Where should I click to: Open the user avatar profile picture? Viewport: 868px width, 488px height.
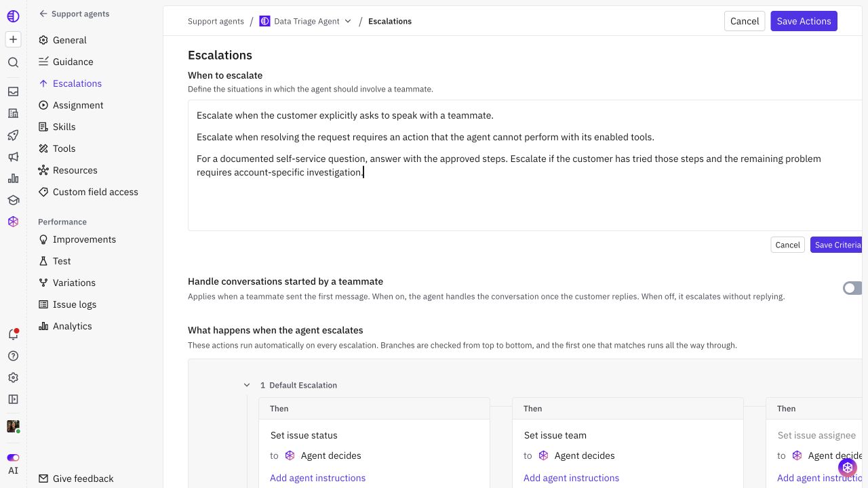click(x=13, y=426)
